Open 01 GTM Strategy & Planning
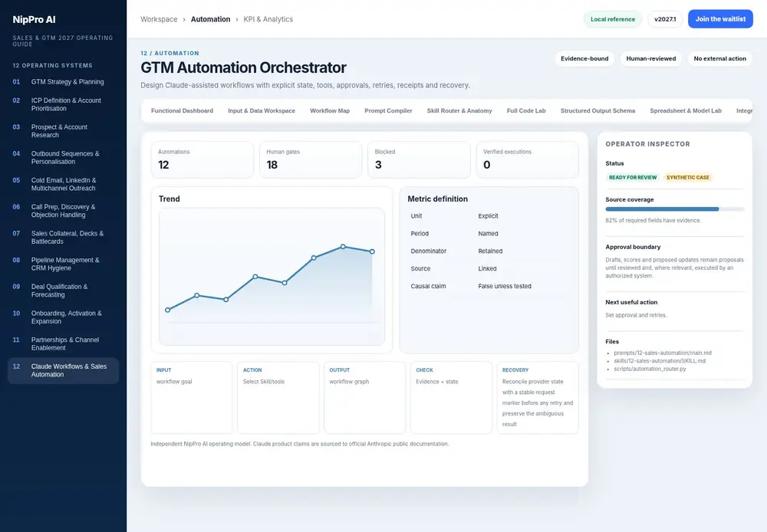 [x=63, y=82]
